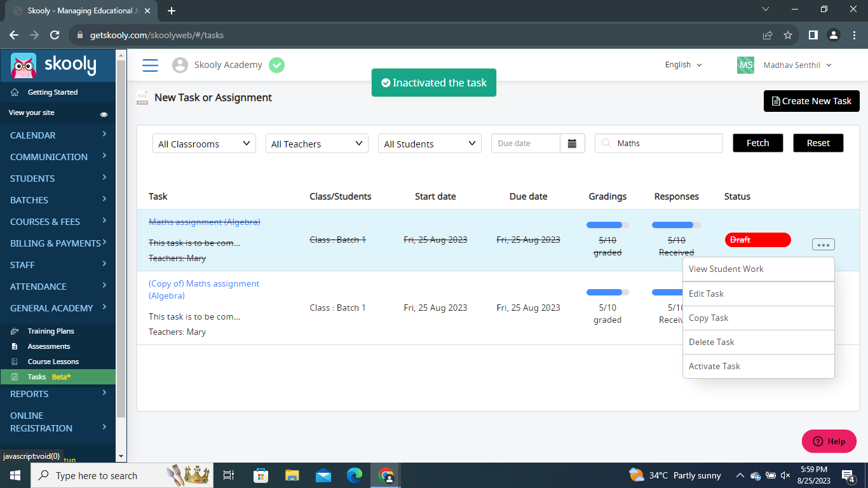Open the Windows Start menu

pos(15,475)
